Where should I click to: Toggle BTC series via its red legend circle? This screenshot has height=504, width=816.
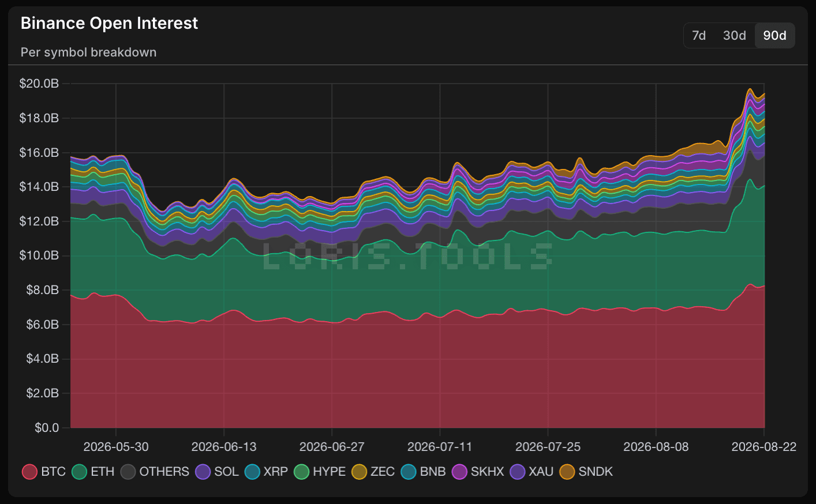tap(29, 472)
